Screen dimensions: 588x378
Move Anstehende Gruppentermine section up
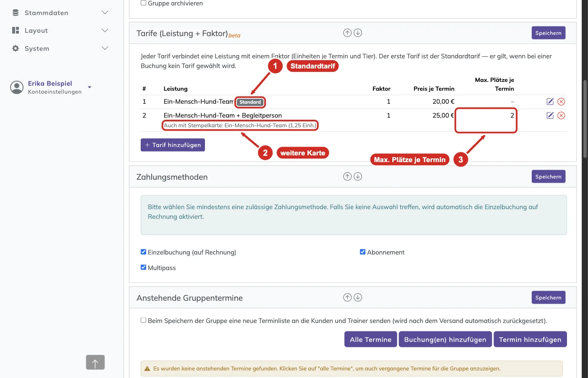click(347, 297)
